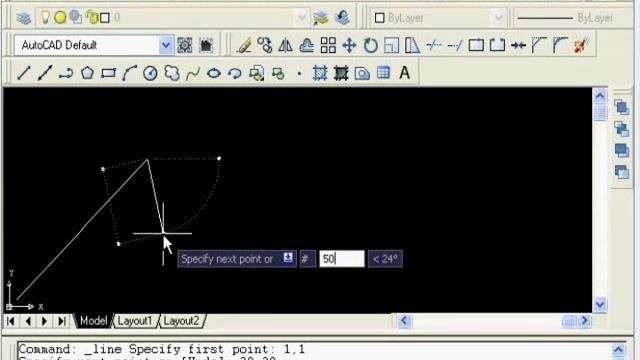Toggle layer on/off lightbulb icon
Viewport: 640px width, 360px height.
click(46, 17)
